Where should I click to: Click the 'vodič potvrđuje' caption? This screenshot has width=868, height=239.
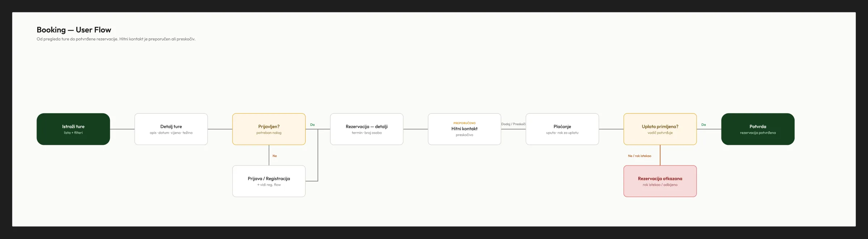click(x=660, y=133)
